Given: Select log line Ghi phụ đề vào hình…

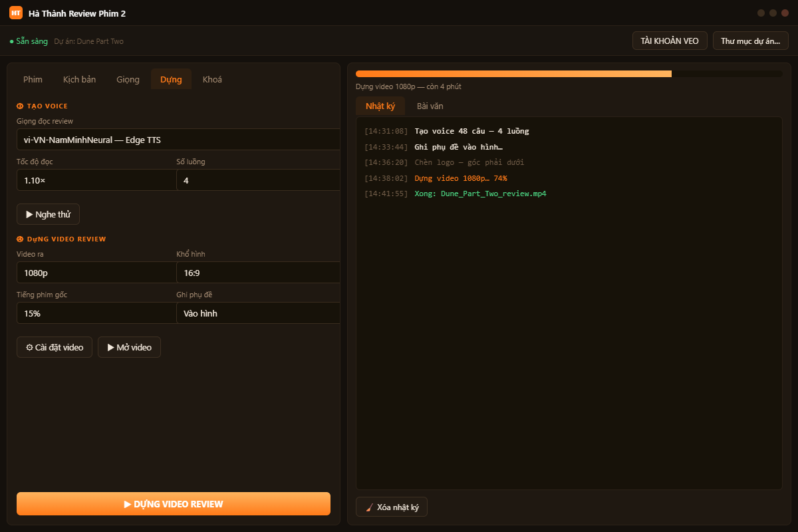Looking at the screenshot, I should [458, 147].
